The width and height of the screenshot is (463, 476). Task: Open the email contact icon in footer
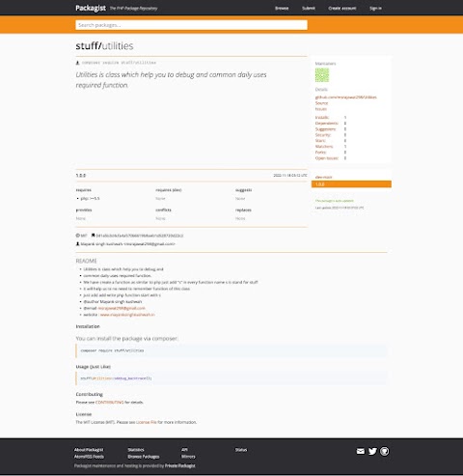tap(361, 451)
